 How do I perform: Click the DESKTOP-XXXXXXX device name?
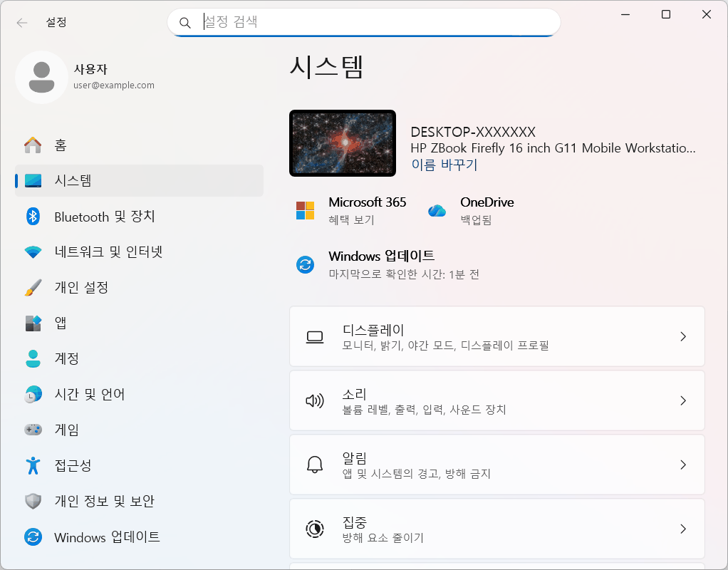pyautogui.click(x=473, y=132)
